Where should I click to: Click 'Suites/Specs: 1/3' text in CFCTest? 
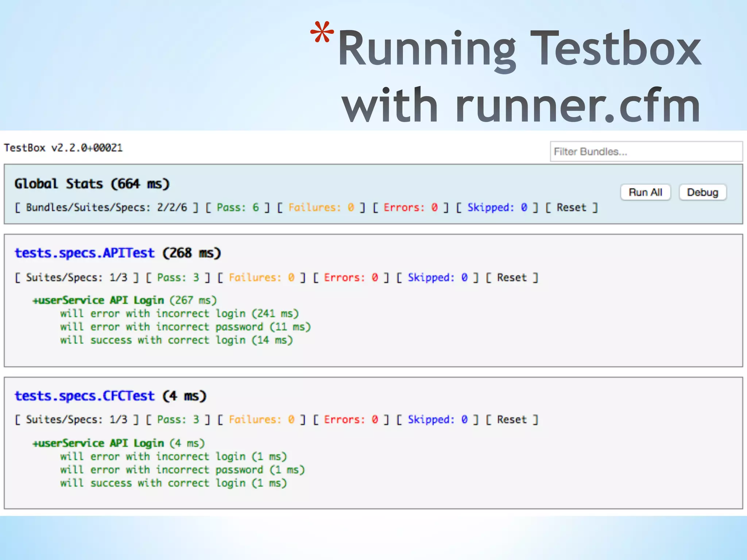[77, 420]
